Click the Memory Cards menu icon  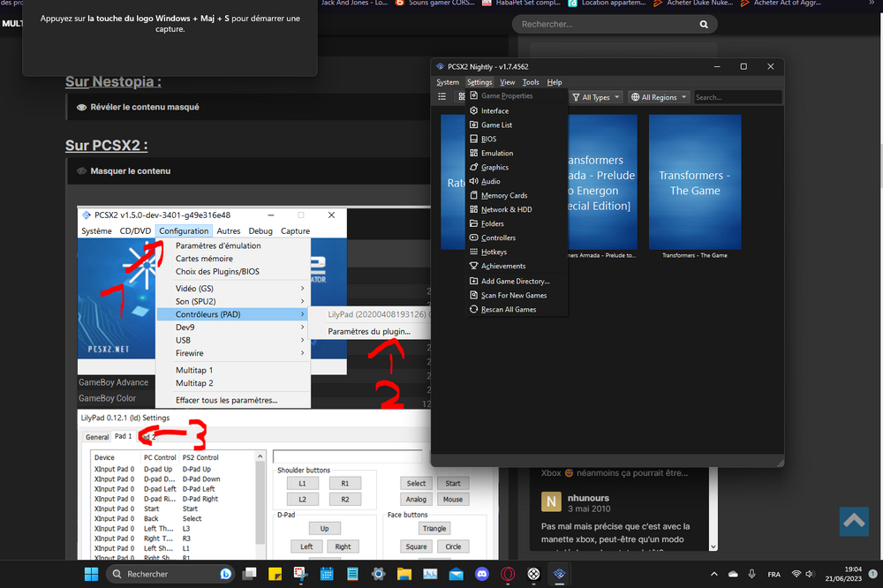click(x=474, y=195)
